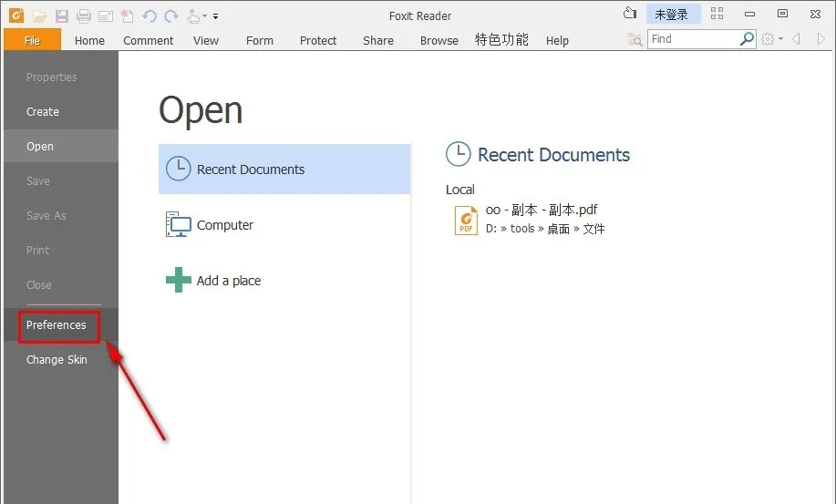This screenshot has height=504, width=836.
Task: Click inside the Find search field
Action: coord(694,39)
